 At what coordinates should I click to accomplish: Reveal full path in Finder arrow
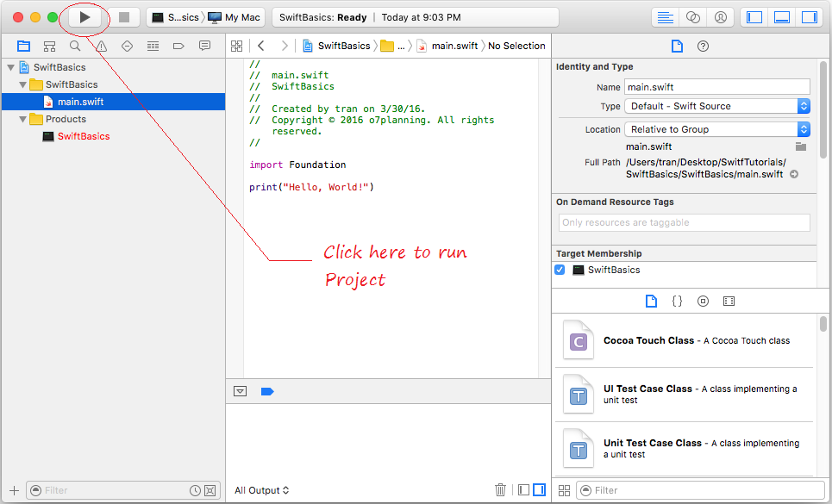[794, 174]
